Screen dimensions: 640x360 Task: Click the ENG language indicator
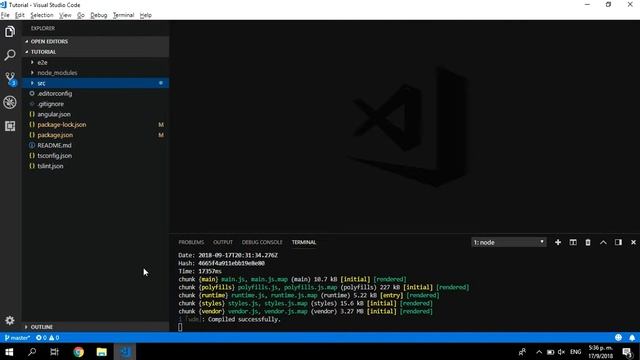[x=576, y=352]
